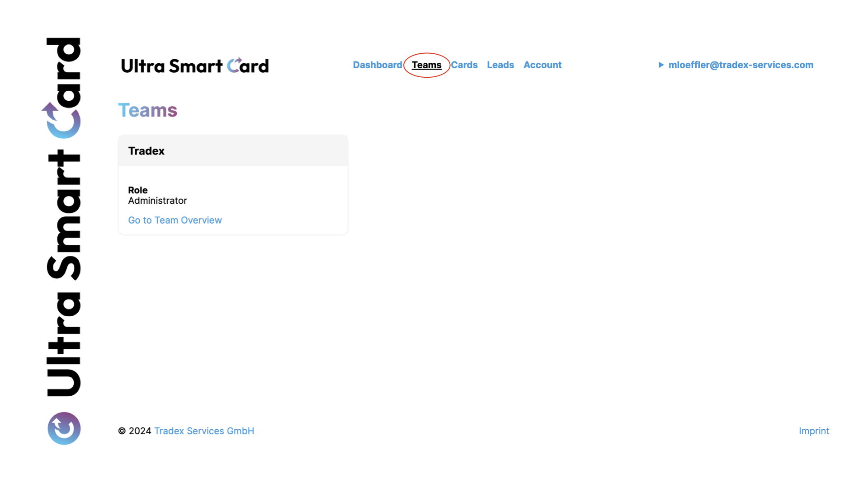Image resolution: width=868 pixels, height=488 pixels.
Task: Open the Account navigation item
Action: click(x=542, y=65)
